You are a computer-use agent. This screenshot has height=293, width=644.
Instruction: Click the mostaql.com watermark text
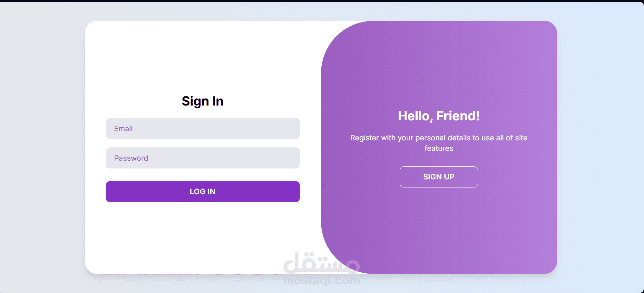tap(321, 281)
